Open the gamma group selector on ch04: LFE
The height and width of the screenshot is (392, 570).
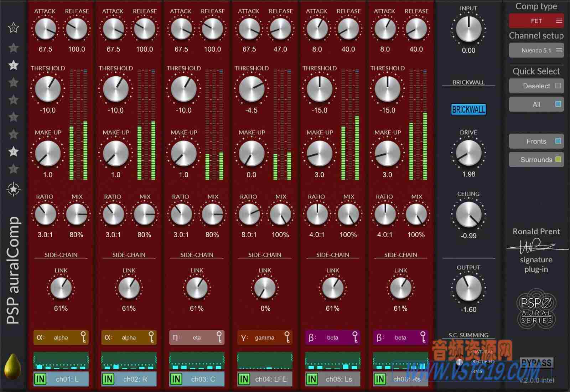pyautogui.click(x=265, y=337)
